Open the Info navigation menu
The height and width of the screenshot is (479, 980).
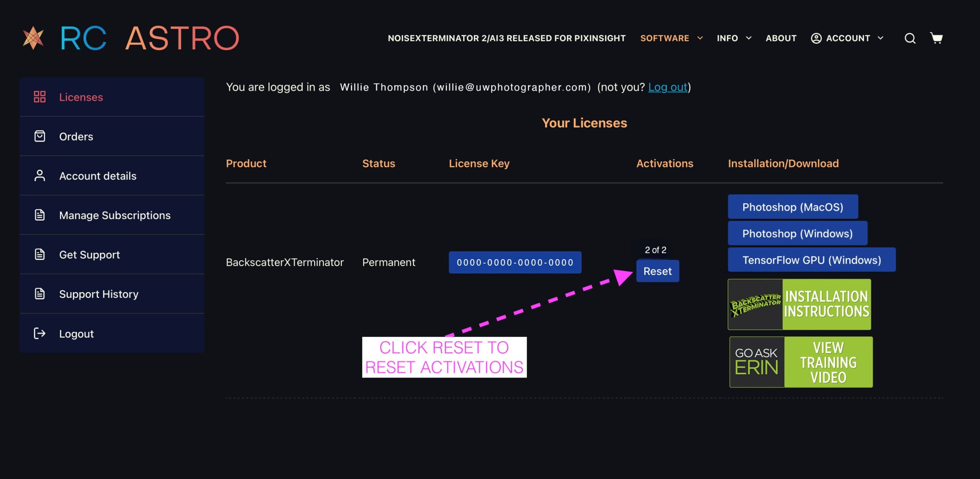[x=727, y=38]
